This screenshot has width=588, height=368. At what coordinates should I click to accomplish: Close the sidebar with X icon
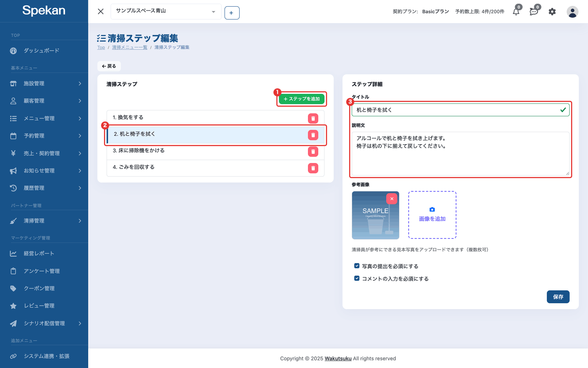101,11
